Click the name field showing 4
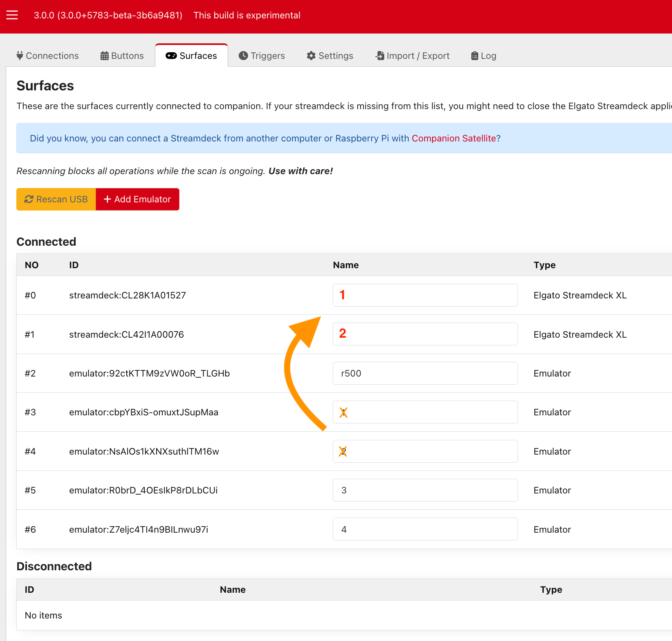This screenshot has height=641, width=672. coord(425,529)
